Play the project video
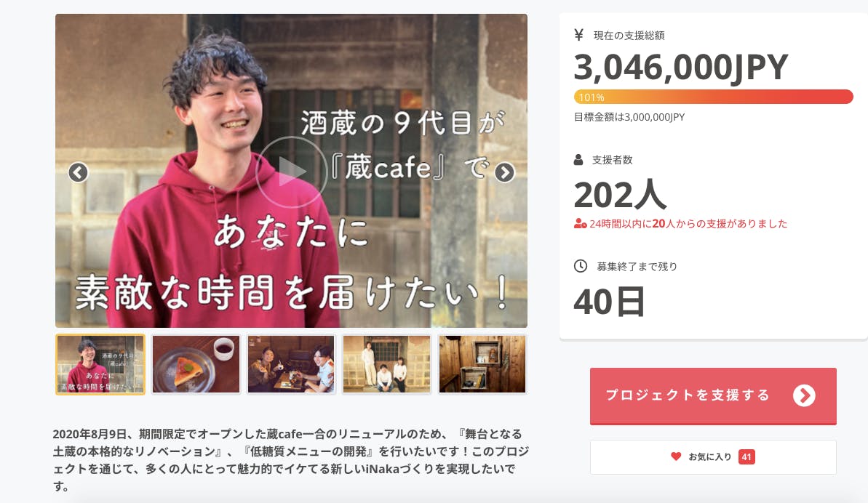 (x=291, y=172)
